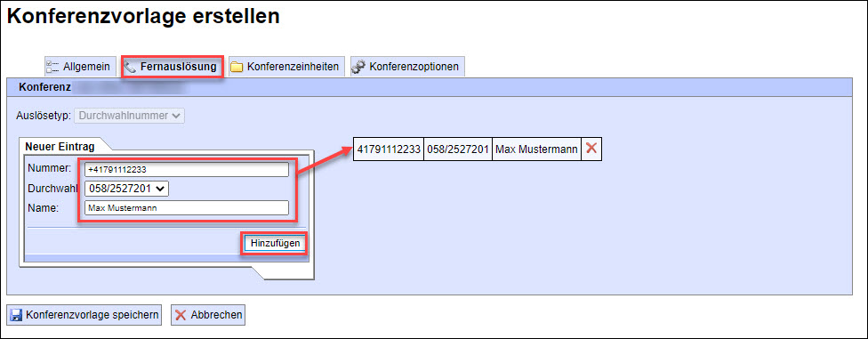Click the Neuer Eintrag tab header
This screenshot has width=868, height=339.
(x=60, y=147)
